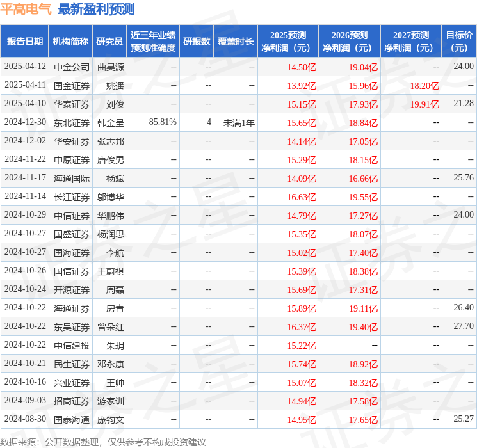
Task: Click the 19.91亿 2027 forecast value
Action: (x=424, y=104)
